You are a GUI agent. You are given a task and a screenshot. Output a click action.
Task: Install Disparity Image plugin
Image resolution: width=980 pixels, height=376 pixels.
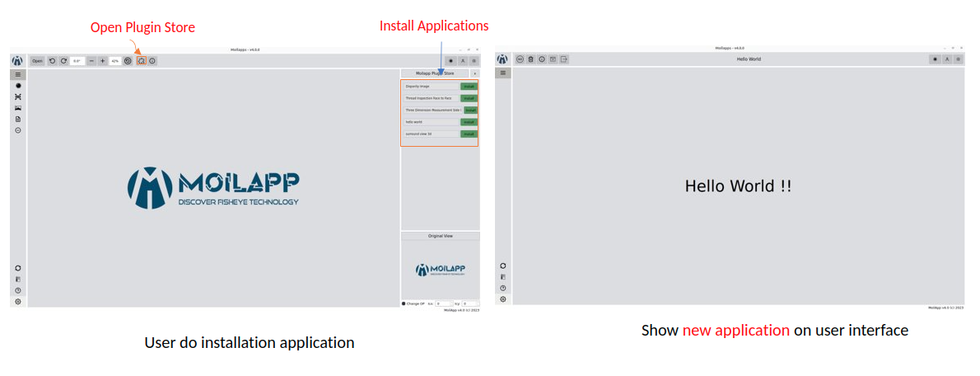click(469, 87)
